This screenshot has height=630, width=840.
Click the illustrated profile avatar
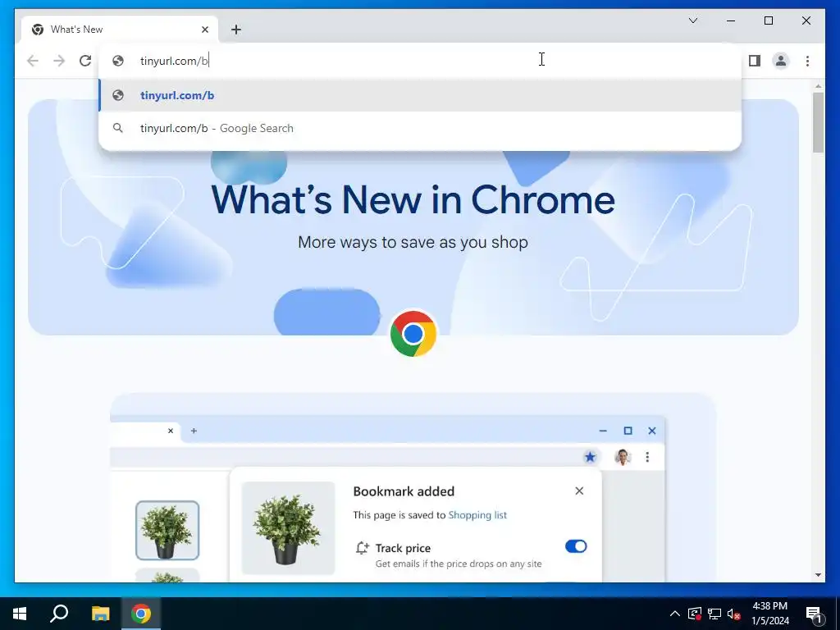point(623,457)
